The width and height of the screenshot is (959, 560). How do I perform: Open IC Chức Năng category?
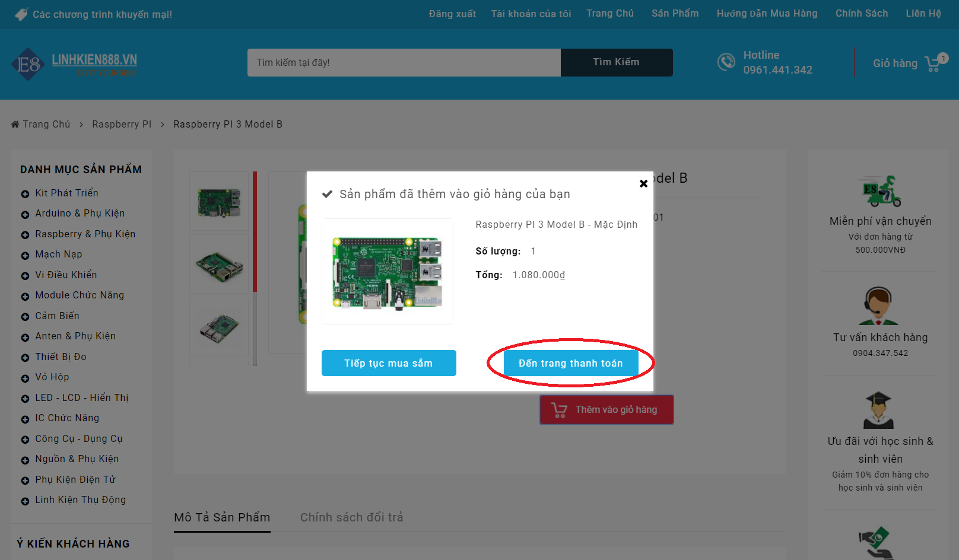click(67, 418)
